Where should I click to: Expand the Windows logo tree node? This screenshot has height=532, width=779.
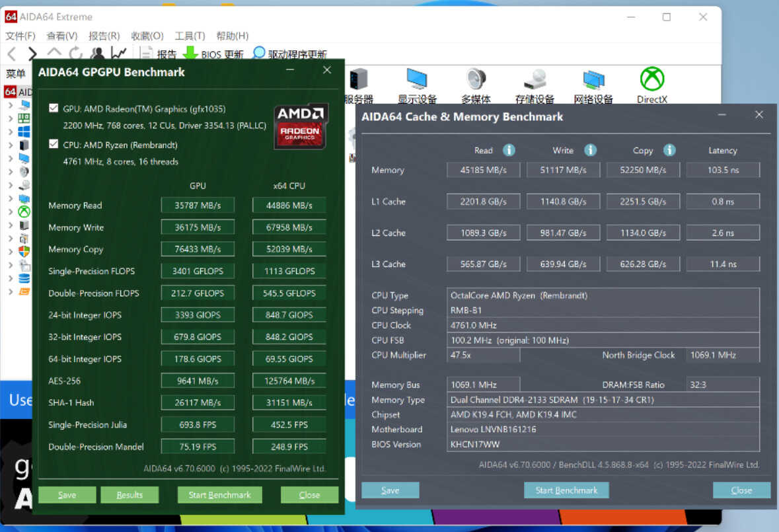click(11, 132)
